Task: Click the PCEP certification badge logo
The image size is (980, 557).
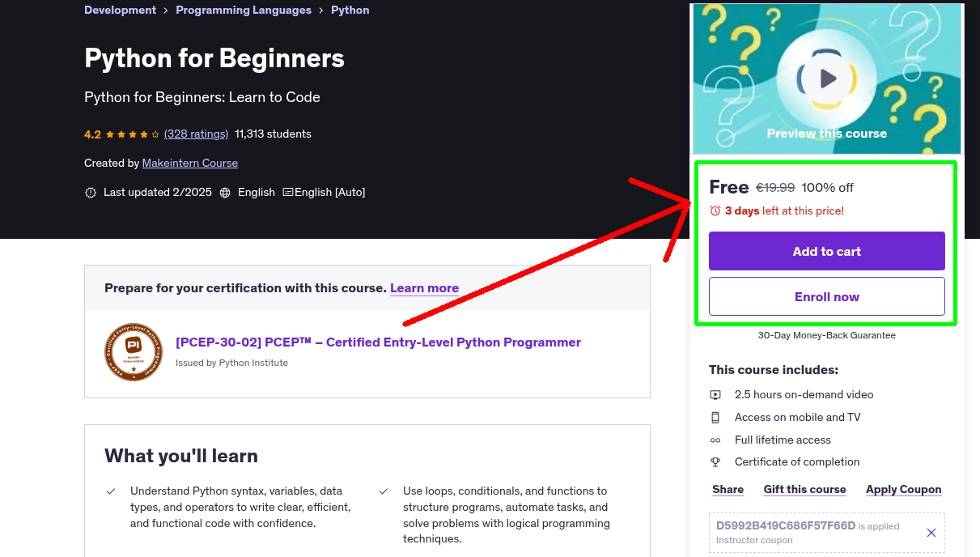Action: (134, 352)
